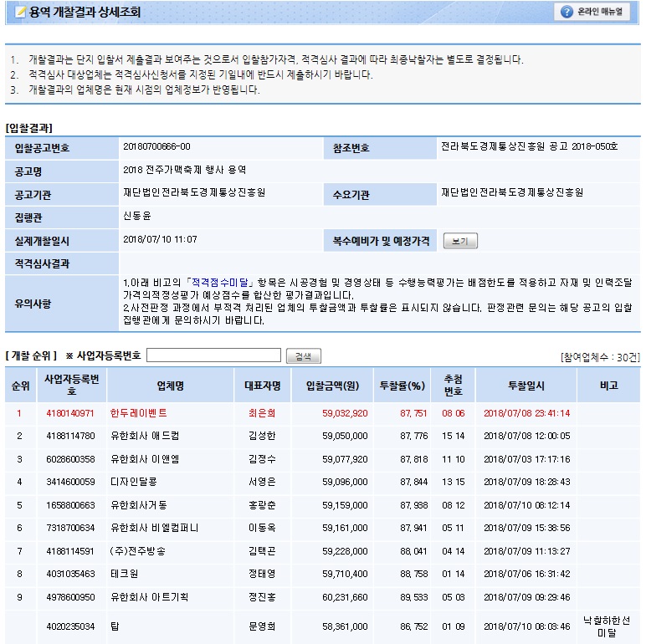Click the notepad icon beside 용역 개찰결과 상세조회
The height and width of the screenshot is (644, 646).
coord(21,13)
